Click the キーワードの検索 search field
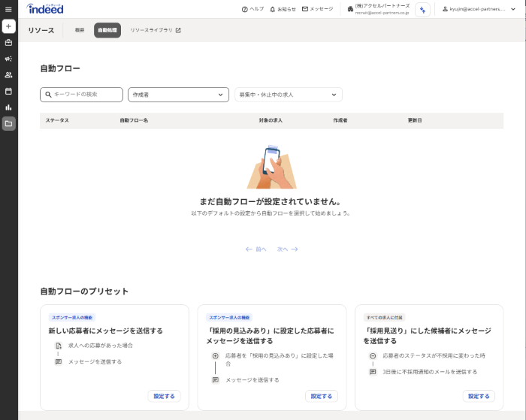Screen dimensions: 526x420 coord(81,95)
